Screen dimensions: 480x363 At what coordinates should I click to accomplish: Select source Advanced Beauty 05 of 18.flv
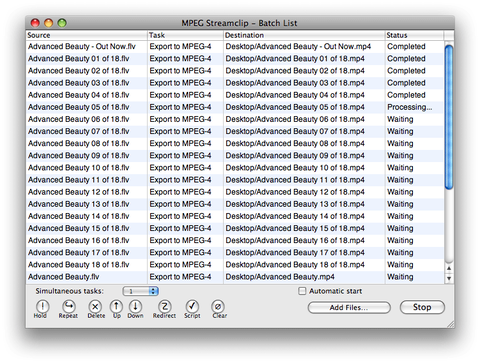coord(79,107)
